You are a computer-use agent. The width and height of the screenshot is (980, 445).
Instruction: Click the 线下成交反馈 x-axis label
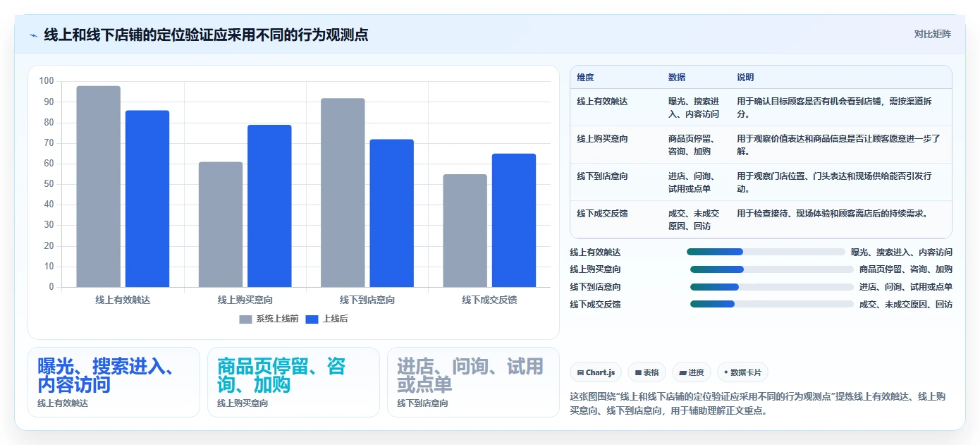[x=489, y=300]
